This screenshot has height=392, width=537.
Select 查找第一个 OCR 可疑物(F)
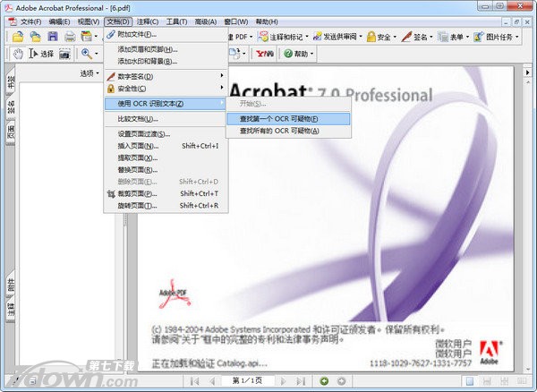pos(288,119)
